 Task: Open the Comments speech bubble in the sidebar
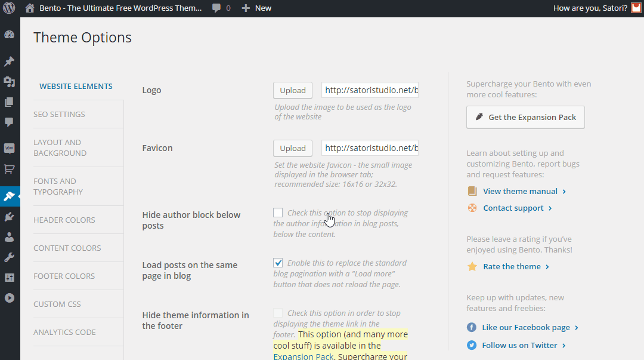click(x=9, y=122)
